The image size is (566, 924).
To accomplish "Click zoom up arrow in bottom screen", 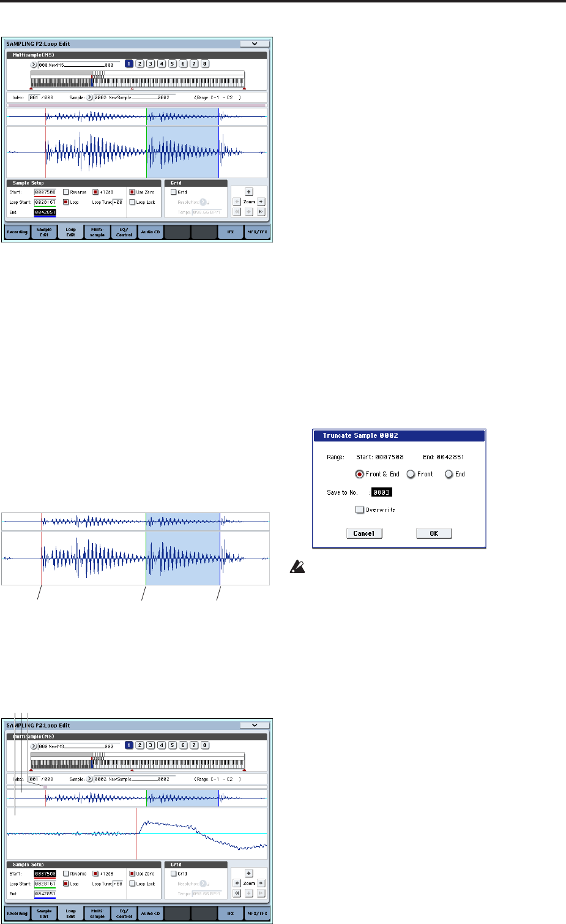I will pos(249,874).
